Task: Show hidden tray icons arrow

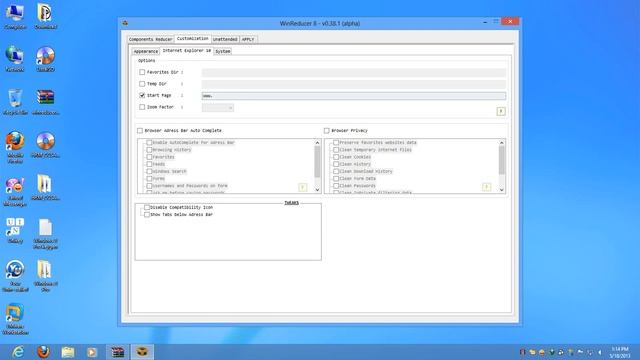Action: pos(600,352)
